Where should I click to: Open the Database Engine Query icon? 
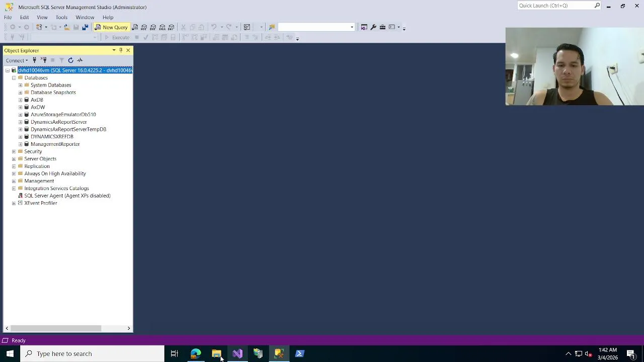(135, 27)
